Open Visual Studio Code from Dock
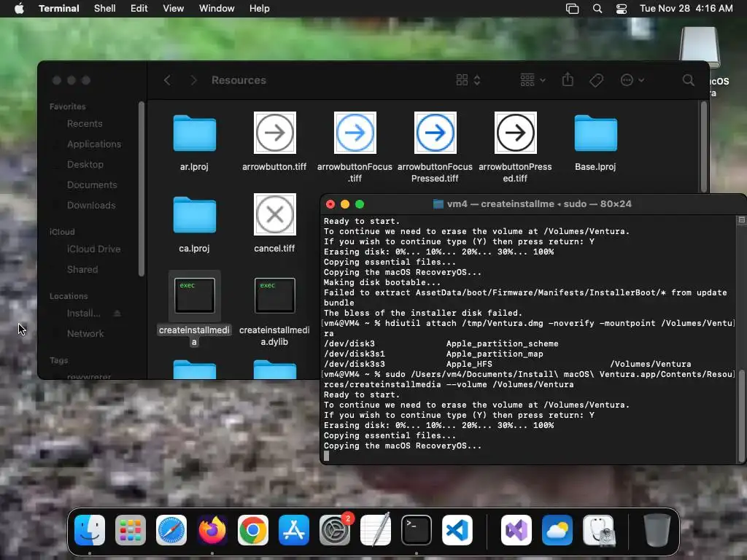 coord(457,530)
